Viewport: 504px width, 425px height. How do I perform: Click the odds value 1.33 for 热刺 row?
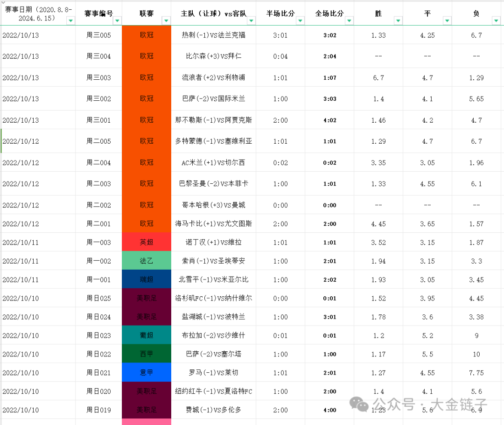click(378, 35)
